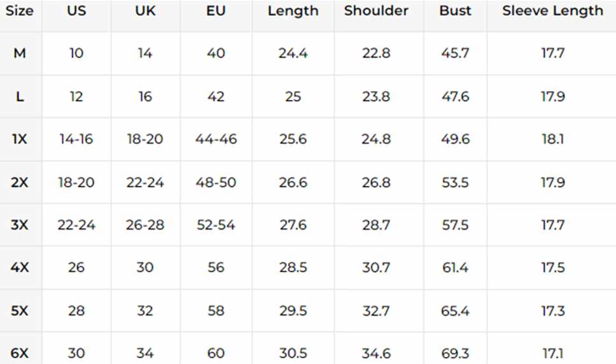Click the 14-16 US size cell
This screenshot has width=616, height=364.
pos(76,139)
